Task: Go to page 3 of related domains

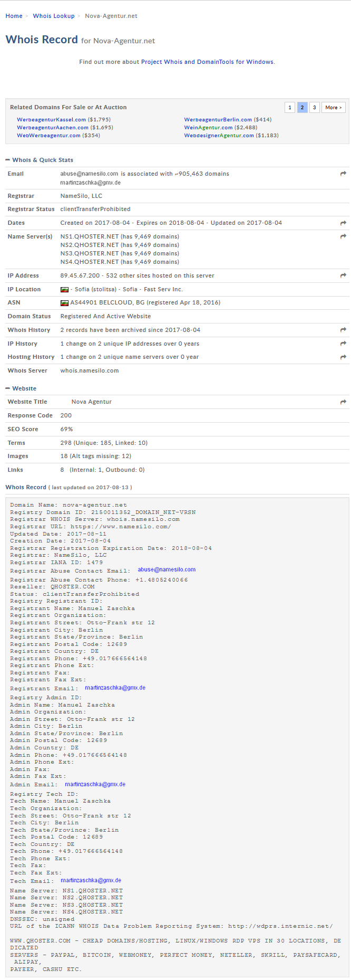Action: coord(314,108)
